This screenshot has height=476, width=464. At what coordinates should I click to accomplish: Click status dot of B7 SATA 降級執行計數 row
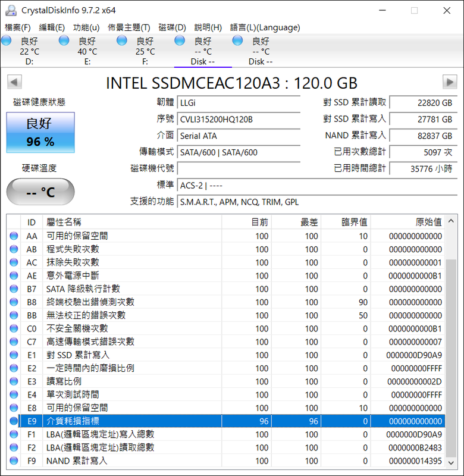click(14, 289)
